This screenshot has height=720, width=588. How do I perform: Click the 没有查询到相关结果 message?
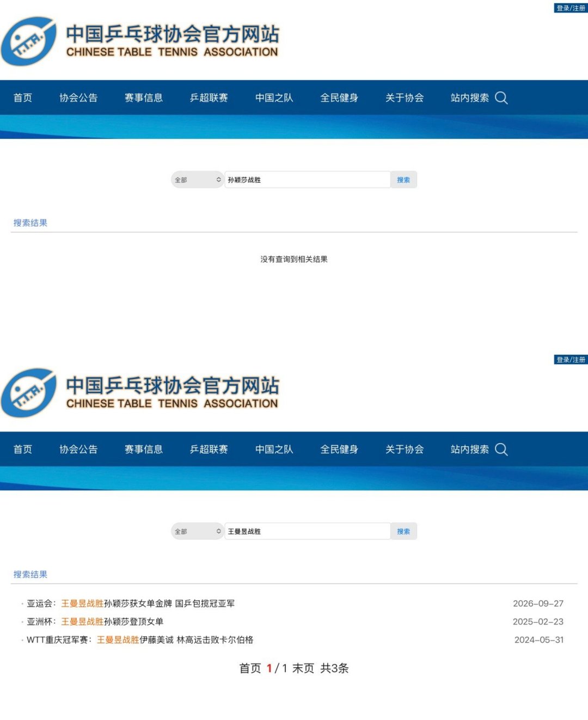[294, 260]
